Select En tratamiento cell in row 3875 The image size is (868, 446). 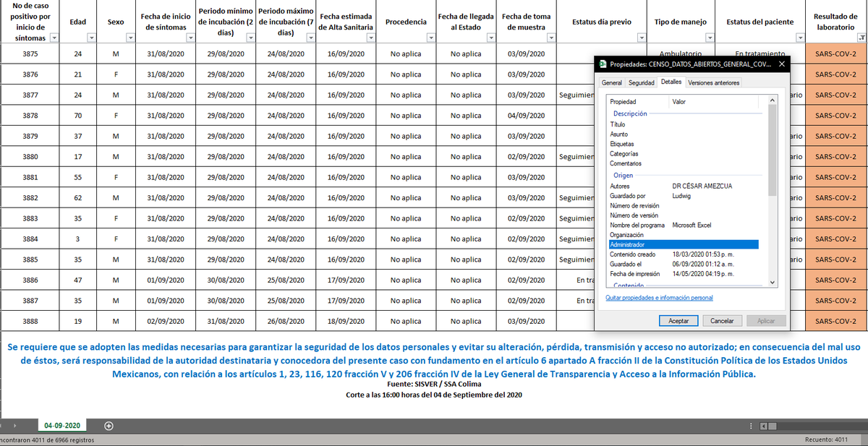point(760,53)
